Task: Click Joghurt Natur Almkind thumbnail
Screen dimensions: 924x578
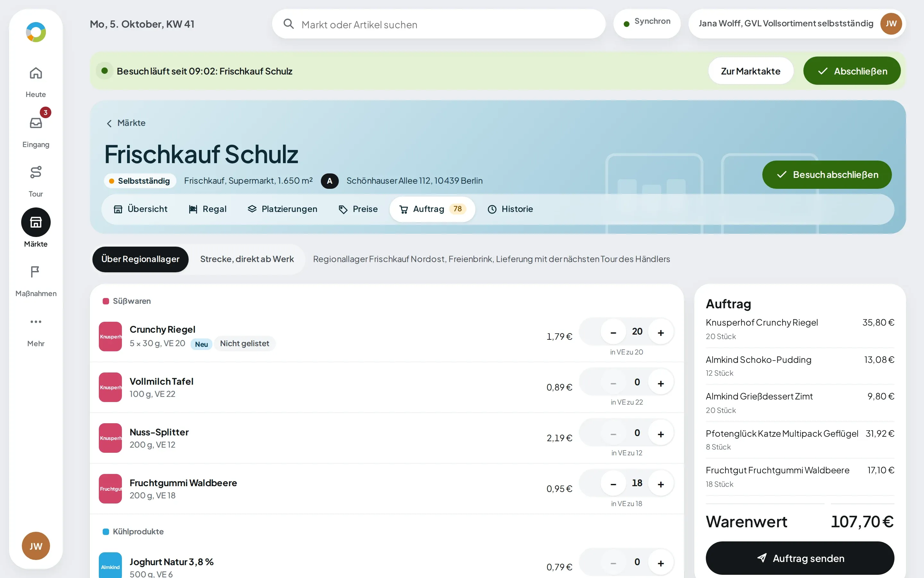Action: pyautogui.click(x=110, y=565)
